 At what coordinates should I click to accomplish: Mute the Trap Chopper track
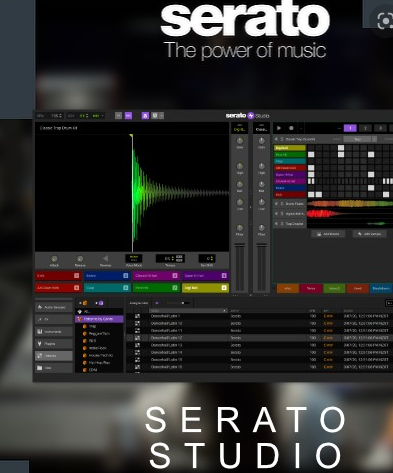pos(276,224)
